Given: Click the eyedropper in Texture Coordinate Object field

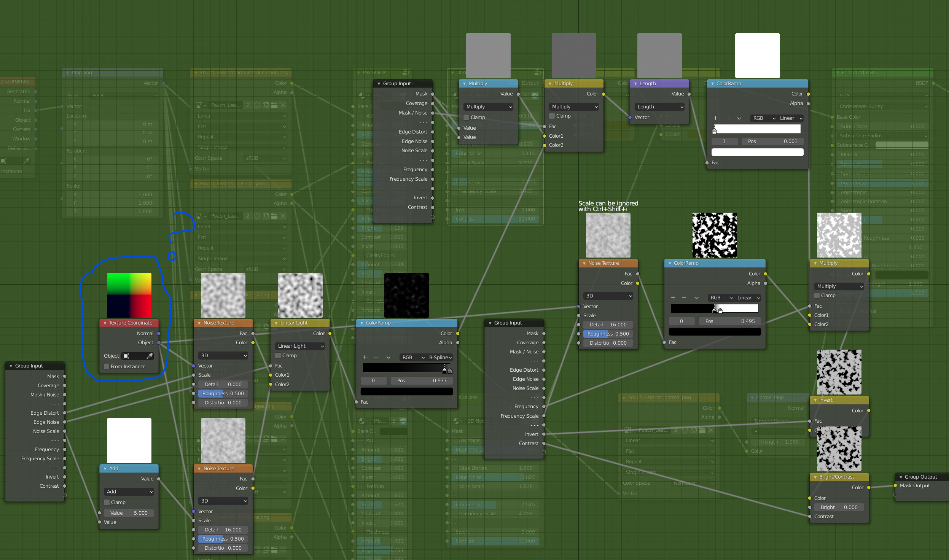Looking at the screenshot, I should point(150,356).
